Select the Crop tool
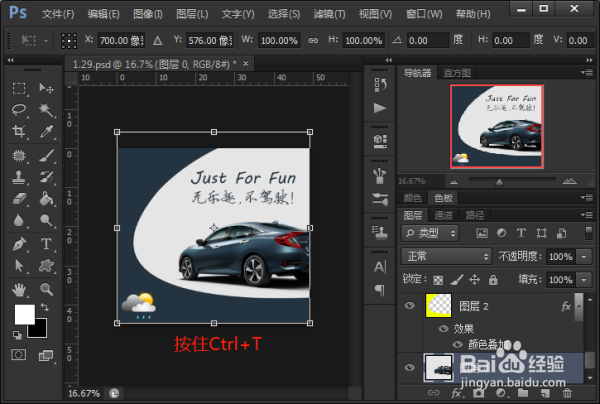 pos(19,131)
